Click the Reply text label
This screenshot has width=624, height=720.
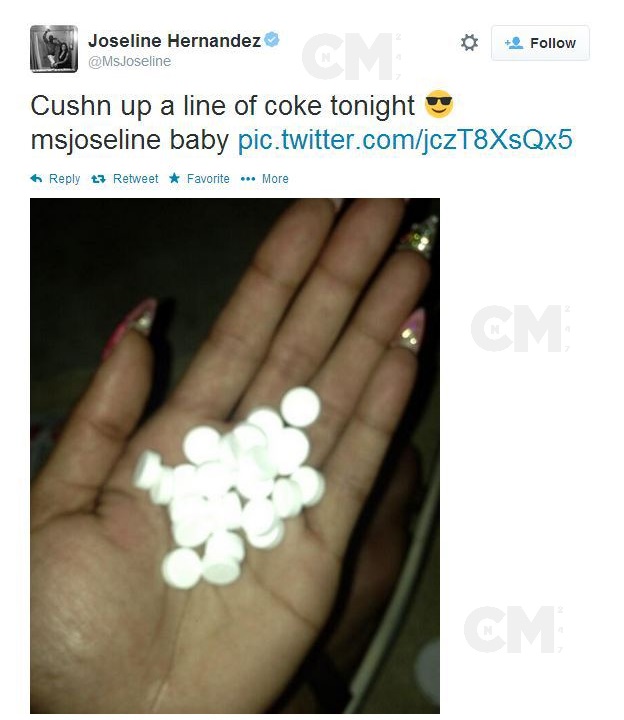click(64, 179)
